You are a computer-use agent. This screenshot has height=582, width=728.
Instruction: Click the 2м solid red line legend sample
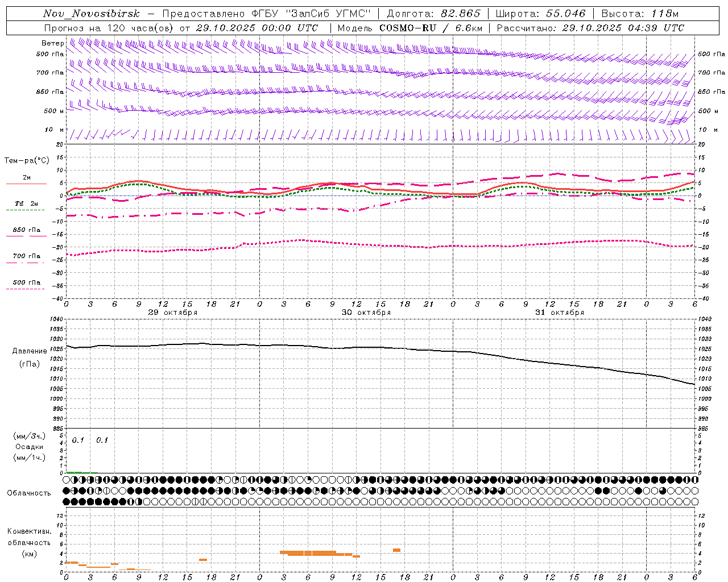click(x=26, y=184)
